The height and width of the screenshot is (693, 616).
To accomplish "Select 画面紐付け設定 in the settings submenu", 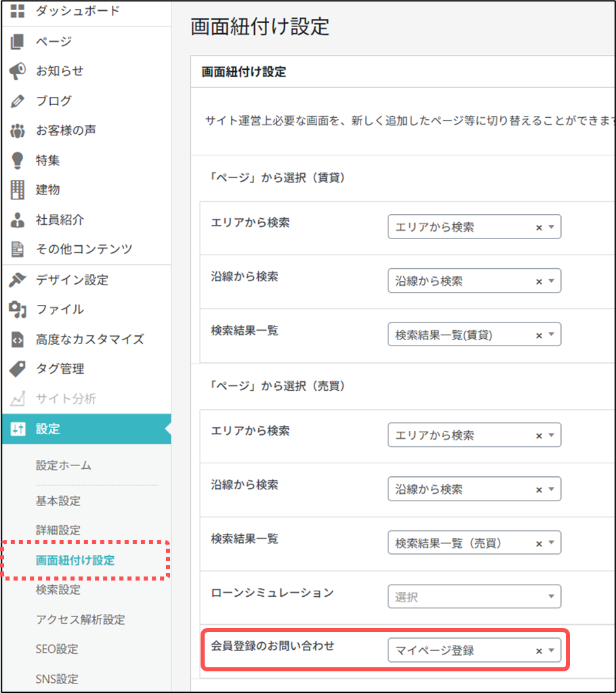I will (75, 560).
